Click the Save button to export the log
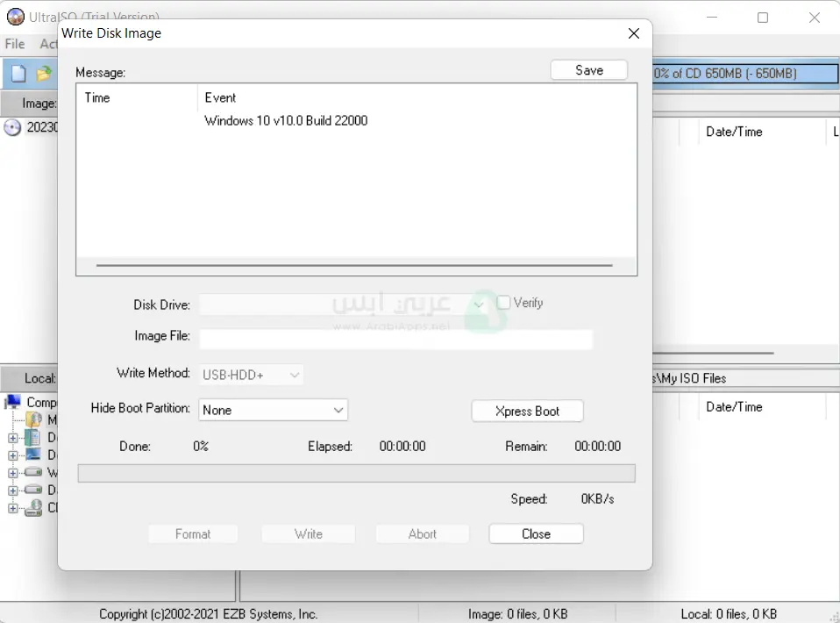The width and height of the screenshot is (840, 623). coord(588,69)
